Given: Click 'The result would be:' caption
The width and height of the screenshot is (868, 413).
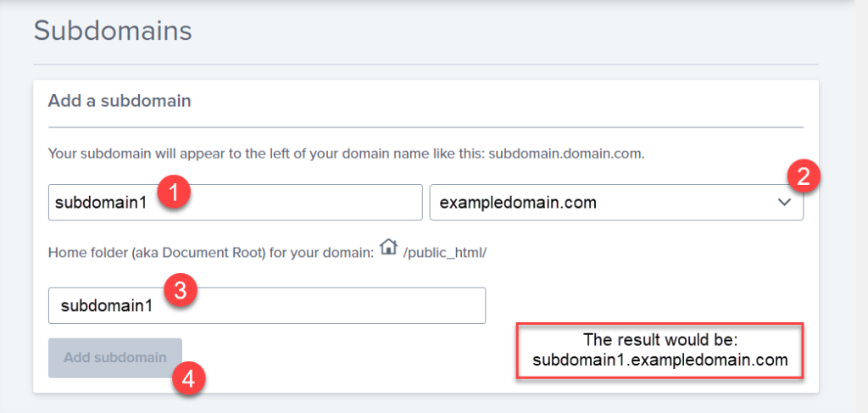Looking at the screenshot, I should click(660, 339).
